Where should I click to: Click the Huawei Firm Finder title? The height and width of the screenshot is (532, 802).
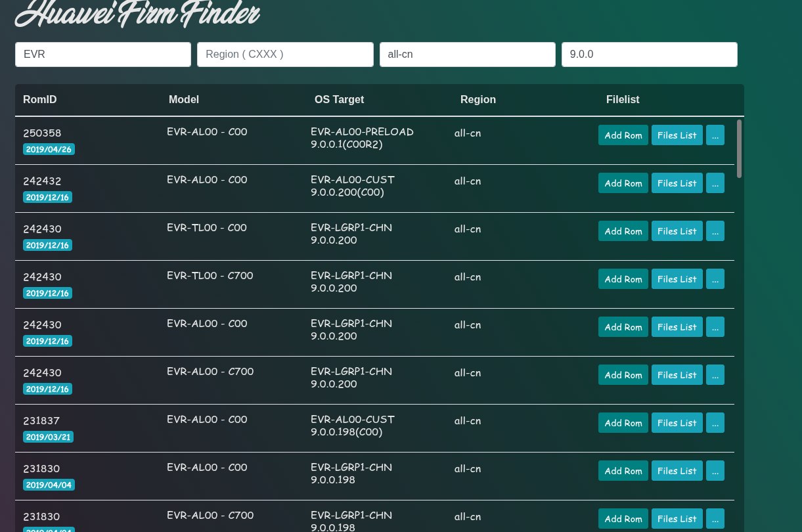click(137, 13)
